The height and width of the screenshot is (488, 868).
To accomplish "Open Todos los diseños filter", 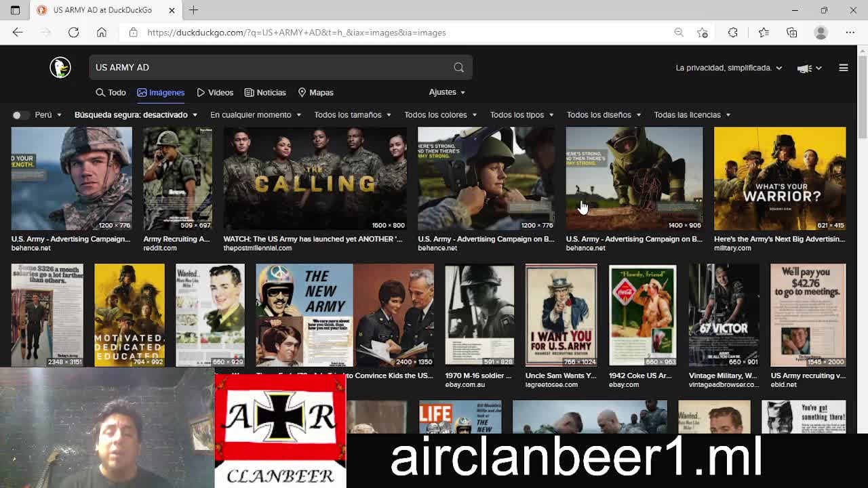I will [x=604, y=115].
